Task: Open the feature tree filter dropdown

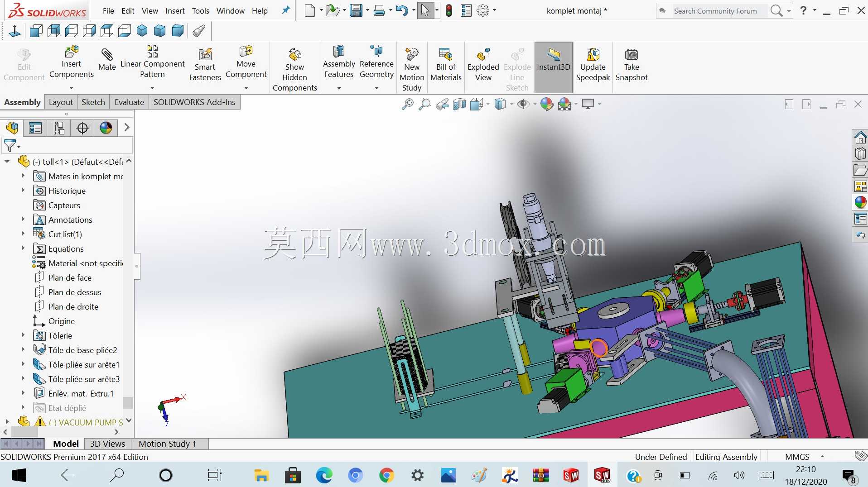Action: point(19,147)
